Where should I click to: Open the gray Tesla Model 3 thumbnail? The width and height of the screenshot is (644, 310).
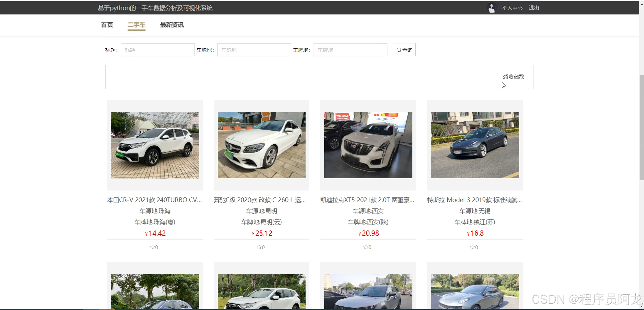click(475, 145)
